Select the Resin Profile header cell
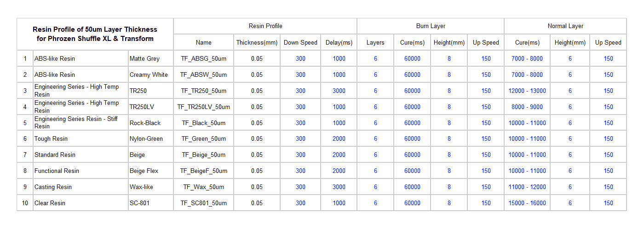This screenshot has width=644, height=230. click(265, 26)
